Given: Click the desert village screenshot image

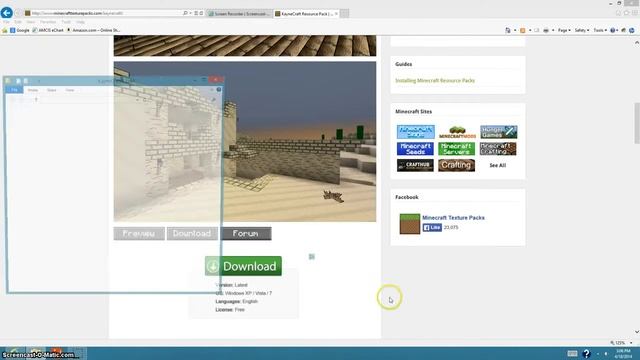Looking at the screenshot, I should click(245, 142).
